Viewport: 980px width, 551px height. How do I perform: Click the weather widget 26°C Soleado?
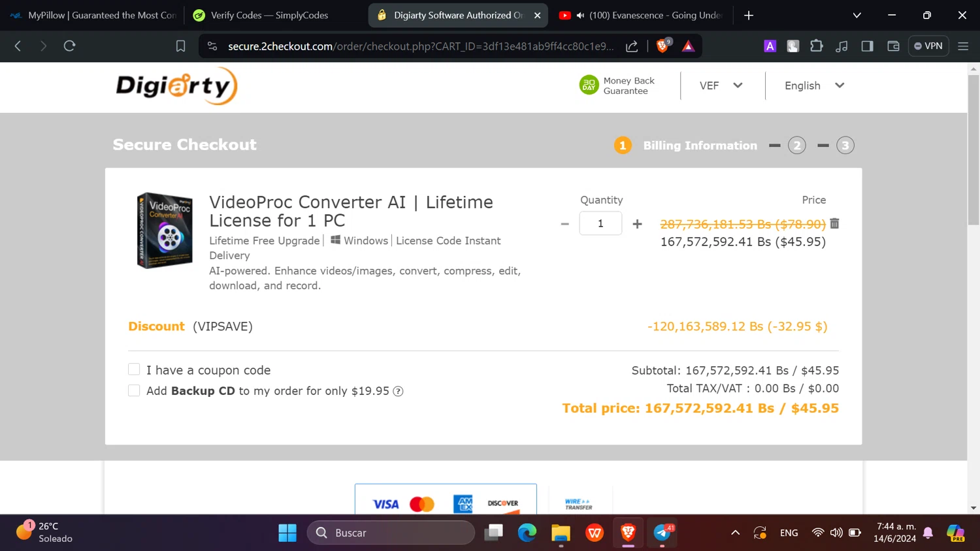tap(44, 532)
